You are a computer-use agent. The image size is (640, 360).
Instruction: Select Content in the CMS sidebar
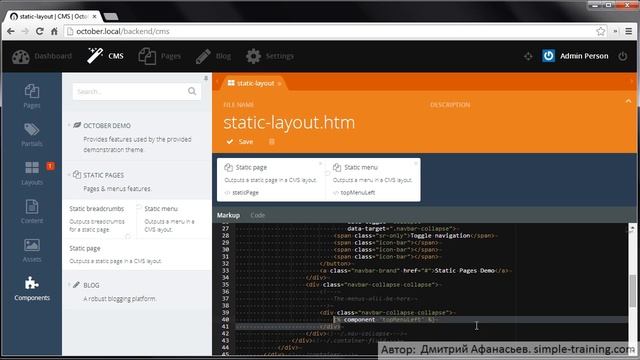click(32, 211)
